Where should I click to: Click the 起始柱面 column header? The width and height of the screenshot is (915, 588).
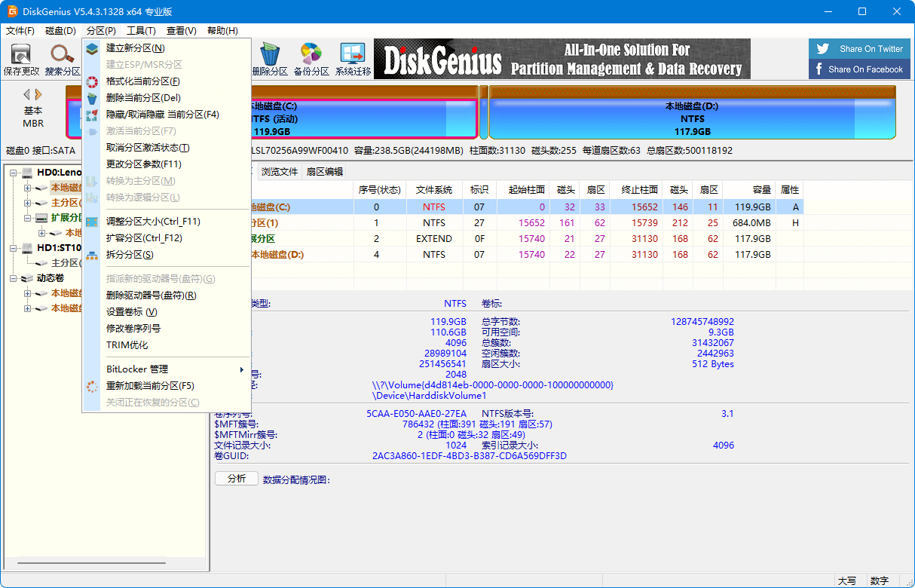click(524, 190)
